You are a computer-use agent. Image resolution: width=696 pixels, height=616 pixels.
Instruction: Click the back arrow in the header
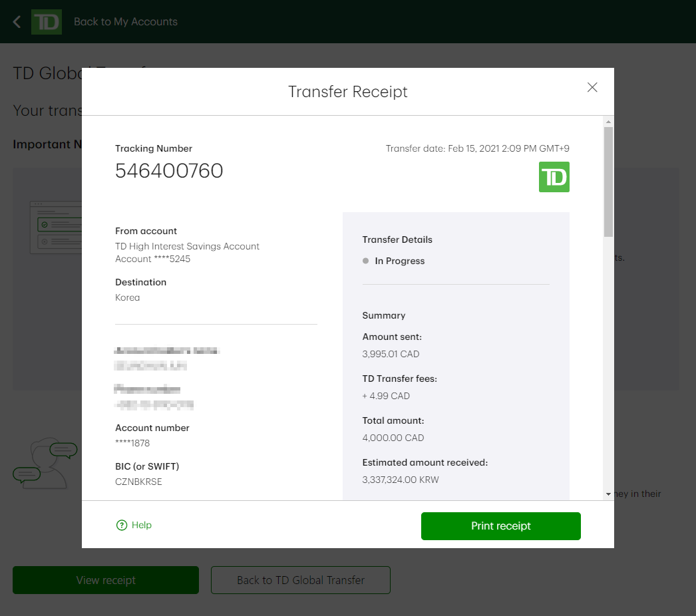(x=17, y=22)
